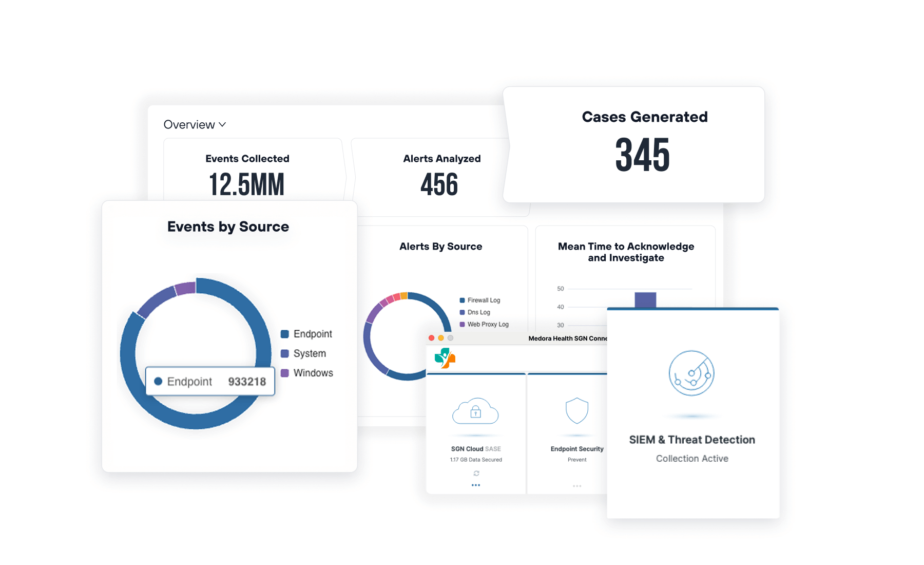This screenshot has width=924, height=565.
Task: Click the Endpoint 933218 tooltip on the donut chart
Action: [x=210, y=381]
